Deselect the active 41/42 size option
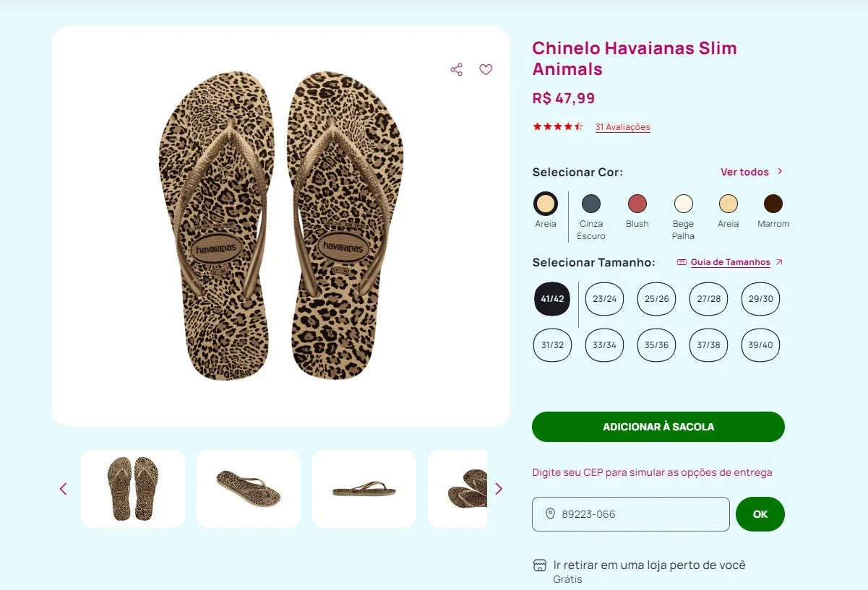The height and width of the screenshot is (590, 868). tap(552, 298)
